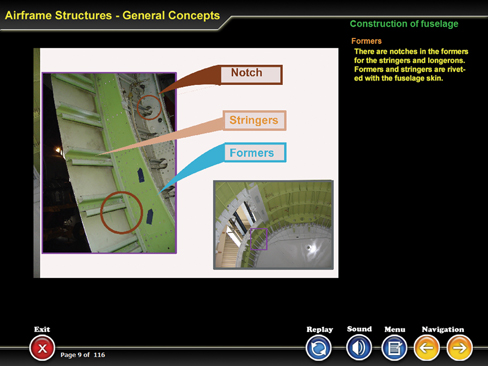Click the Construction of fuselage heading
Image resolution: width=488 pixels, height=366 pixels.
[x=404, y=24]
